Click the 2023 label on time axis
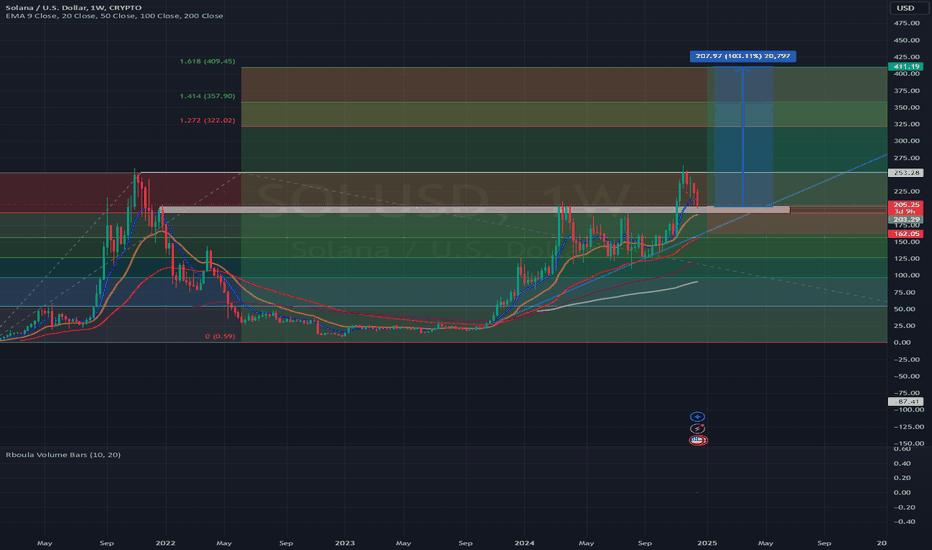 (345, 543)
